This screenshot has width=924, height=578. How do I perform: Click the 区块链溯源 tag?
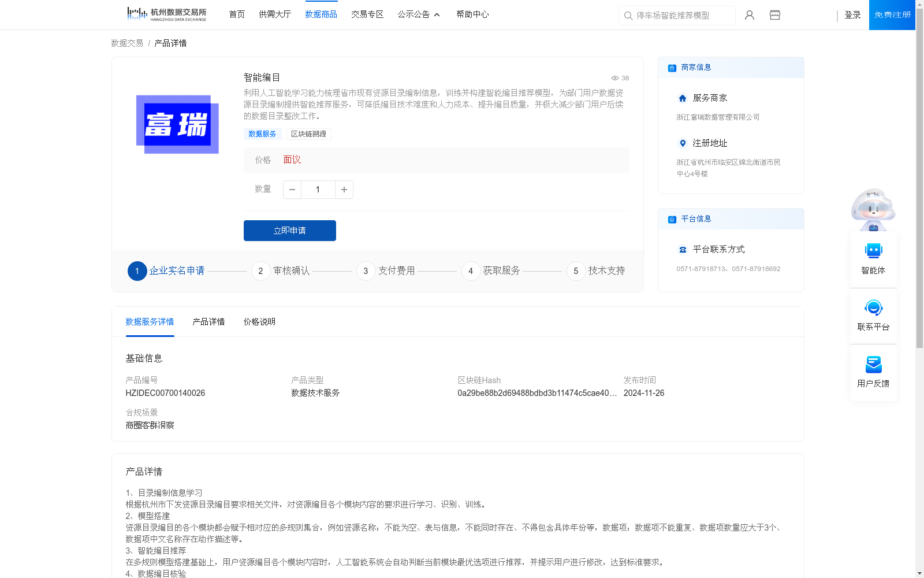click(x=308, y=134)
